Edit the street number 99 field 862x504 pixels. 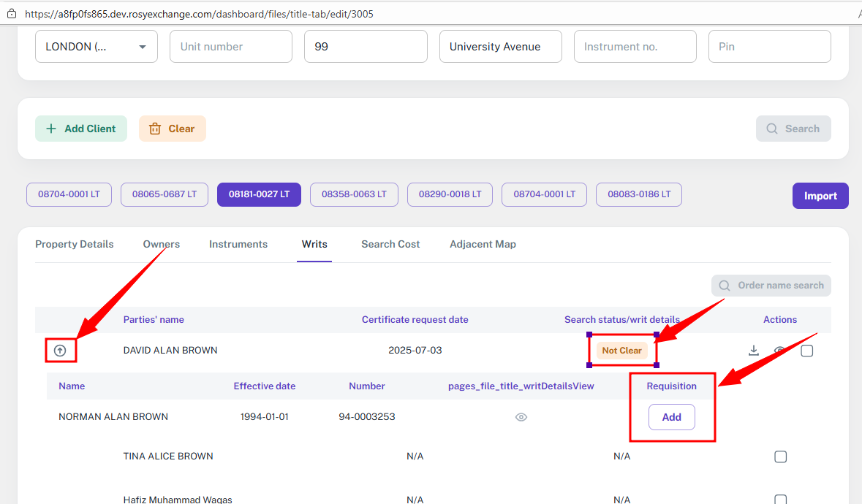pyautogui.click(x=366, y=47)
